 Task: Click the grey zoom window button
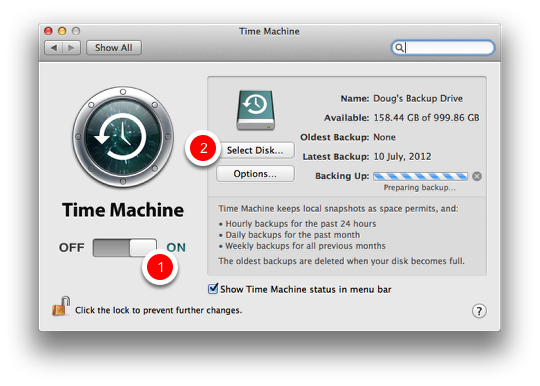tap(76, 31)
